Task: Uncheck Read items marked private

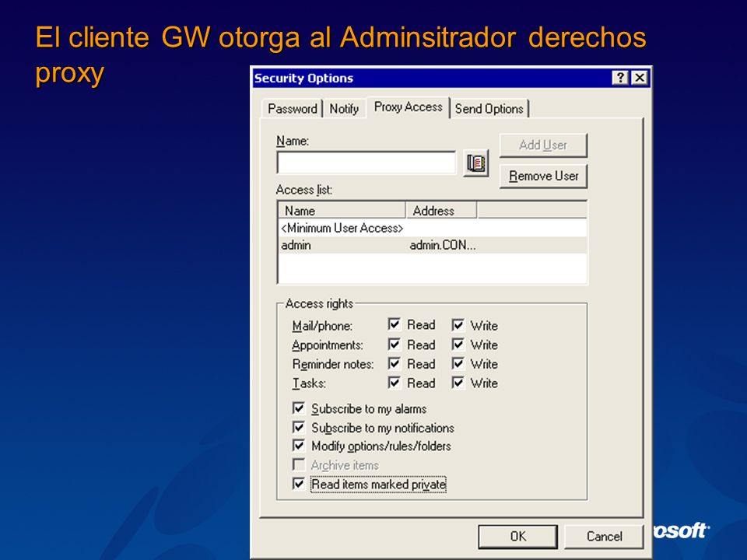Action: click(299, 484)
